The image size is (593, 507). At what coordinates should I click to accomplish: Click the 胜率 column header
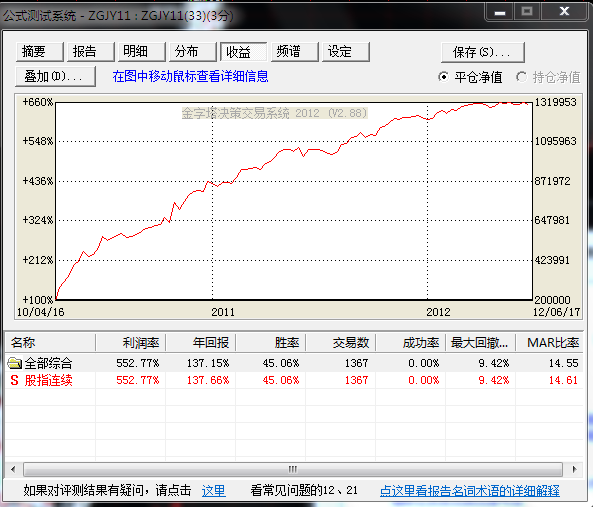[270, 343]
